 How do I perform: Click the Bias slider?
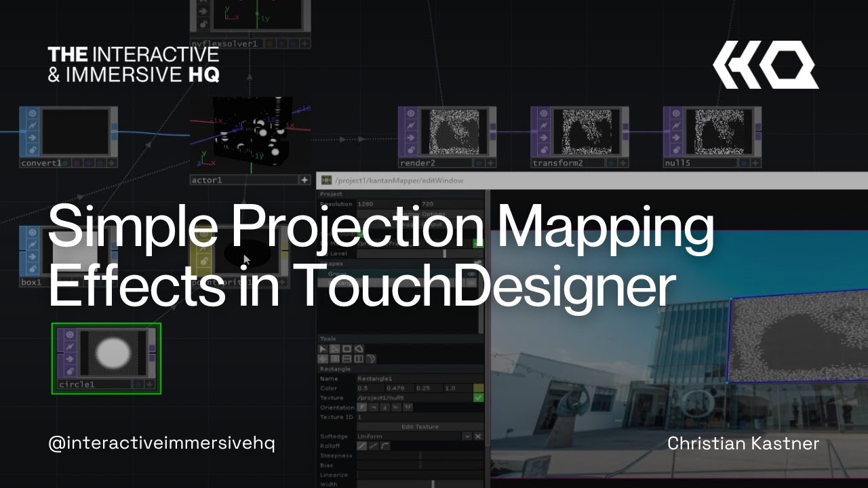pos(420,465)
